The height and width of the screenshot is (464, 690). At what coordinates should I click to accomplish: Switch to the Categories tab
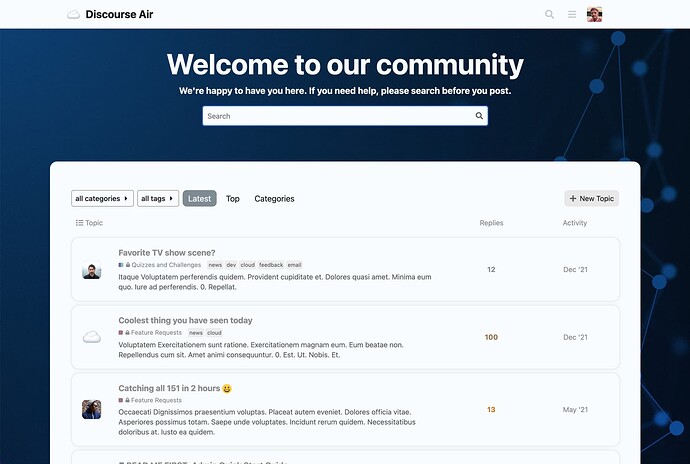coord(274,199)
